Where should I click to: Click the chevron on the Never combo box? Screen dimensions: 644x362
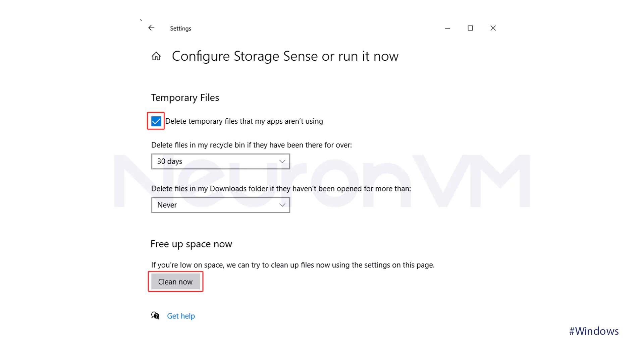(x=282, y=205)
